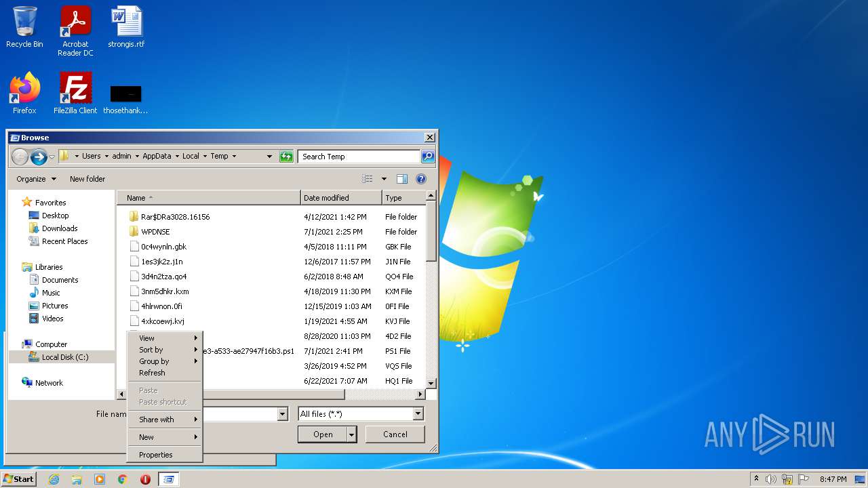Toggle the preview pane icon

point(402,179)
